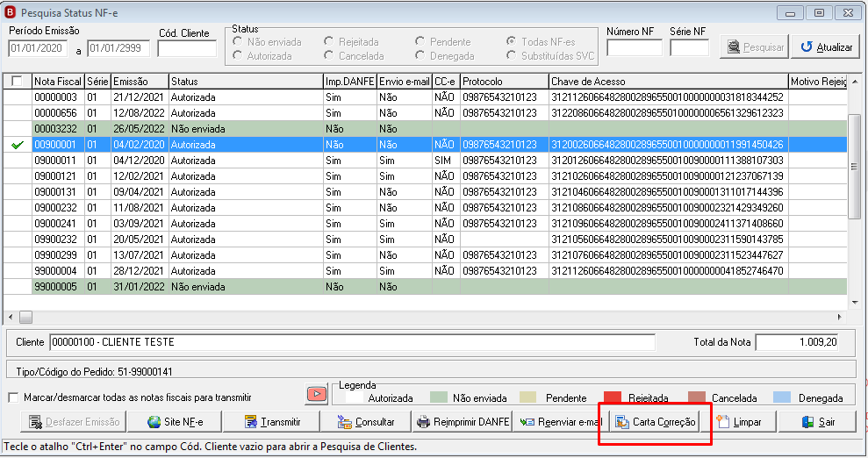Click the Status column header

(246, 82)
